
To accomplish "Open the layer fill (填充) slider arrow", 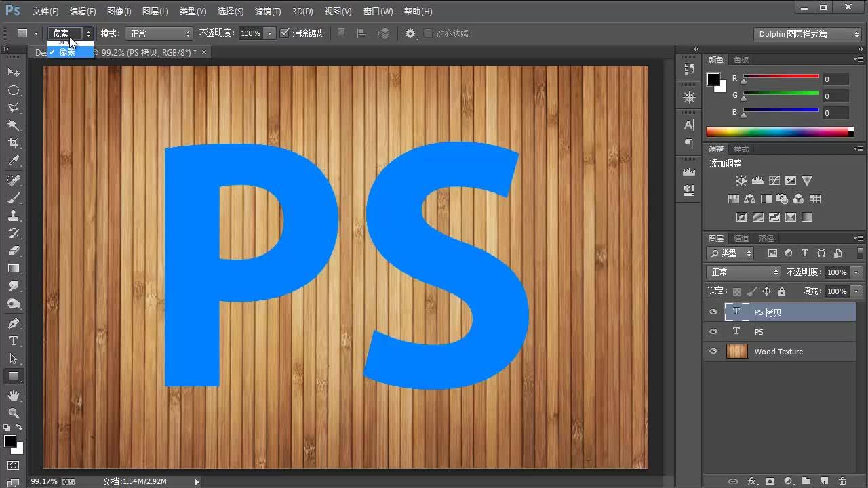I will (856, 291).
